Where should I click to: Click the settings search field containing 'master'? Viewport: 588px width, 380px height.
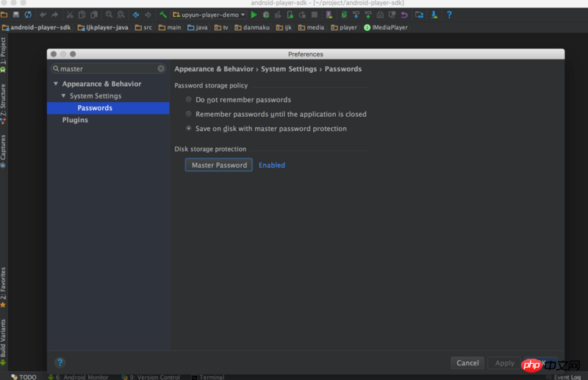point(107,69)
